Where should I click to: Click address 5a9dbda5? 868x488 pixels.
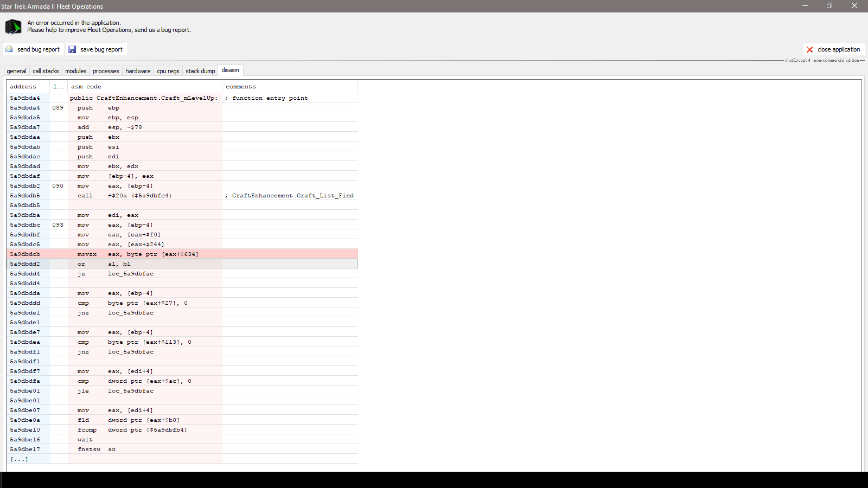(25, 118)
